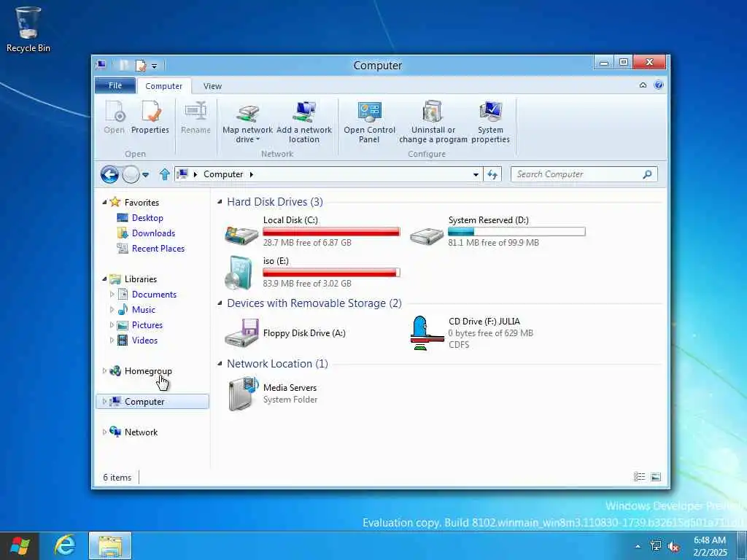Click iso (E:) usage bar

[331, 273]
